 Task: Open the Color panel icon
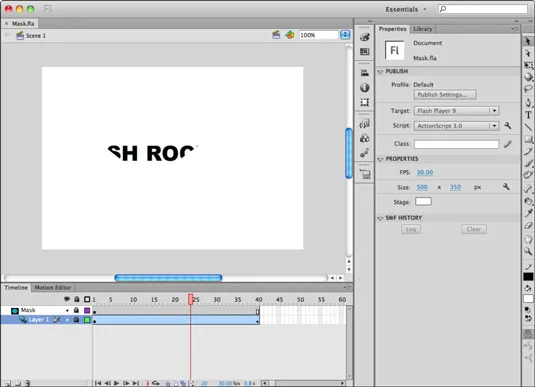point(364,37)
